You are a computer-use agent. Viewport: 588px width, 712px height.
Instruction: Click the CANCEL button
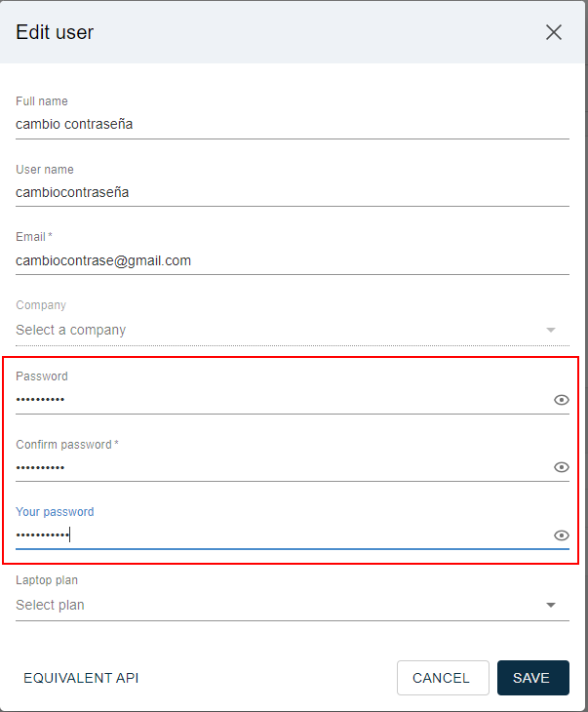pos(443,678)
